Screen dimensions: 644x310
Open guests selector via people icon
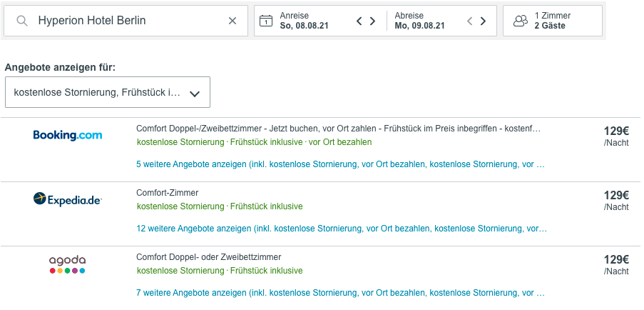click(521, 21)
